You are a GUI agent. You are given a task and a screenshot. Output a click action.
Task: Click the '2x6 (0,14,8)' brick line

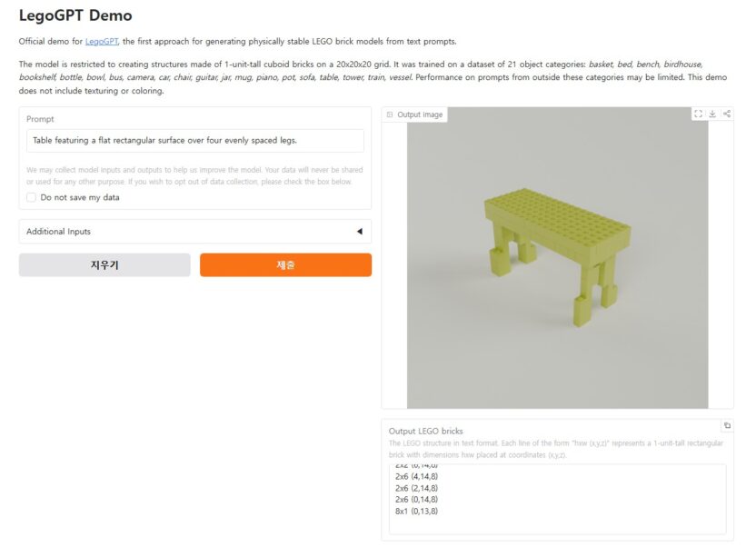pos(416,499)
